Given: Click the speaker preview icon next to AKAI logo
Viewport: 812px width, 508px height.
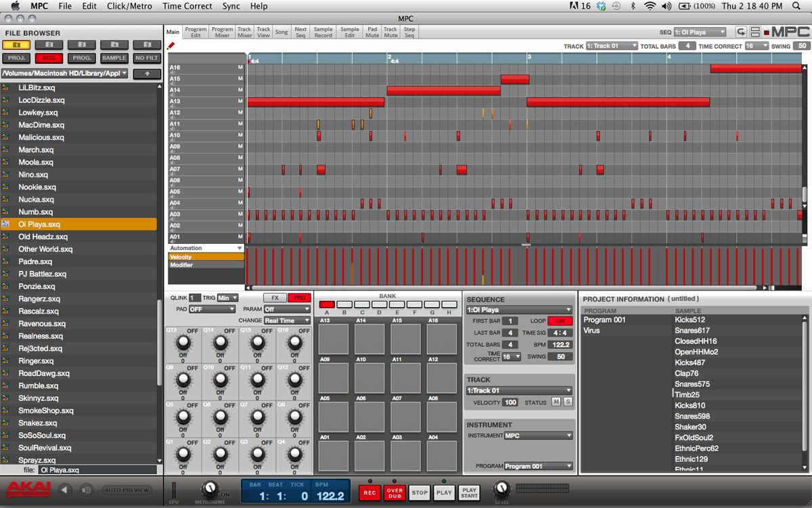Looking at the screenshot, I should point(85,489).
